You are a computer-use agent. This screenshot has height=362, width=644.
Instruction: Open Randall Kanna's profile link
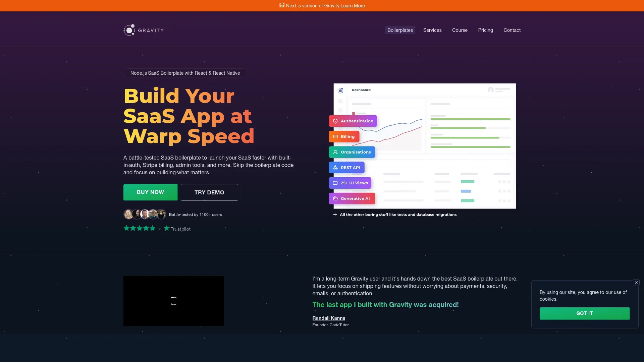(329, 318)
